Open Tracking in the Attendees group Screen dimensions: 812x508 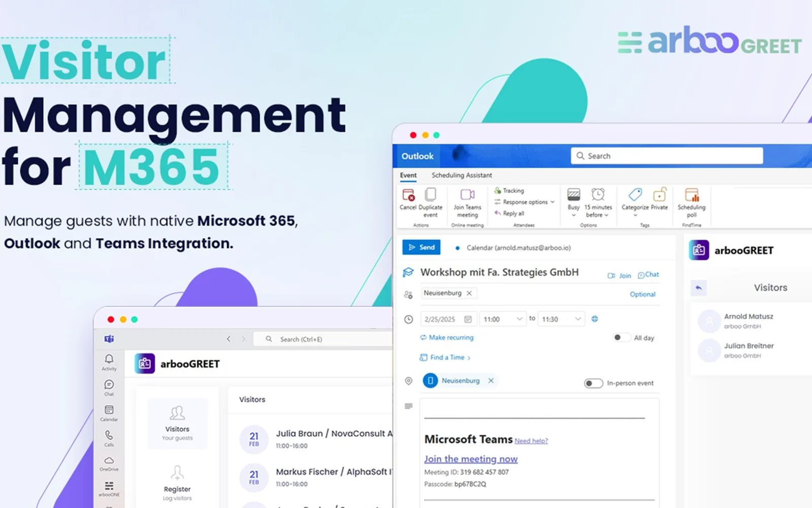click(x=509, y=190)
